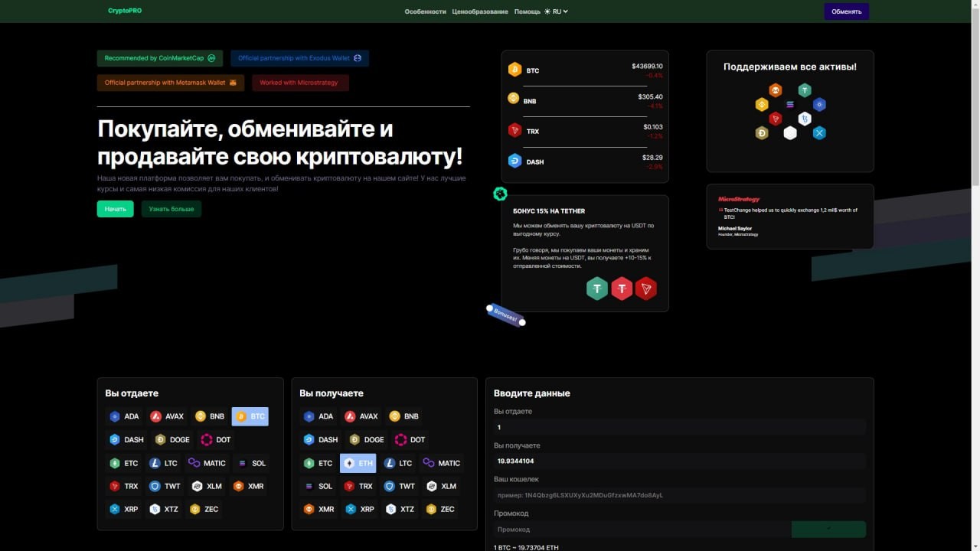The width and height of the screenshot is (980, 551).
Task: Click the Обменять button in the header
Action: point(847,11)
